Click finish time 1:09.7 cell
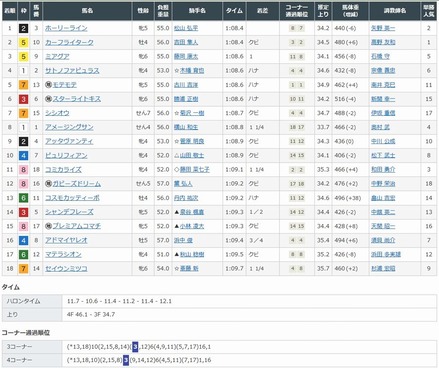 (x=234, y=269)
